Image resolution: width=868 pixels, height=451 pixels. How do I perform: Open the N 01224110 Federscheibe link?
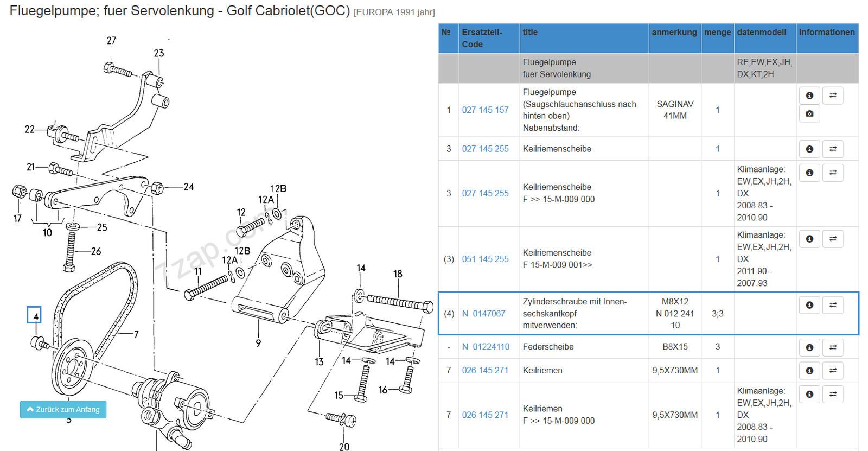coord(486,347)
